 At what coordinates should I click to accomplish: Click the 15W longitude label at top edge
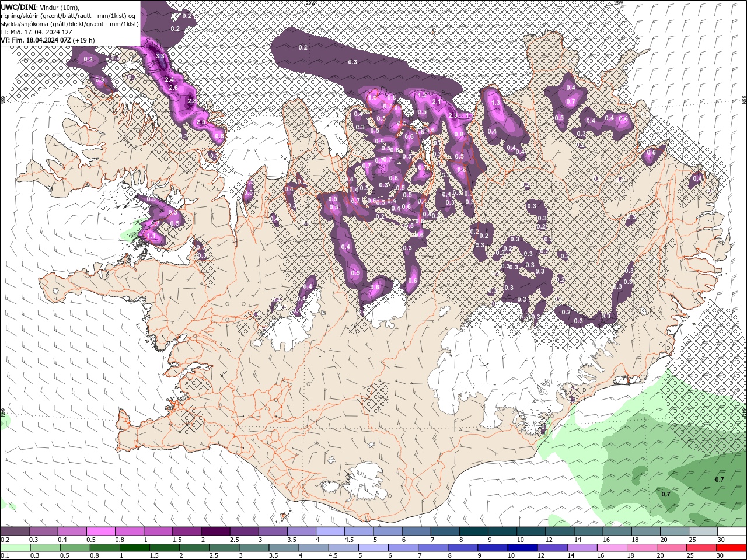[x=618, y=3]
